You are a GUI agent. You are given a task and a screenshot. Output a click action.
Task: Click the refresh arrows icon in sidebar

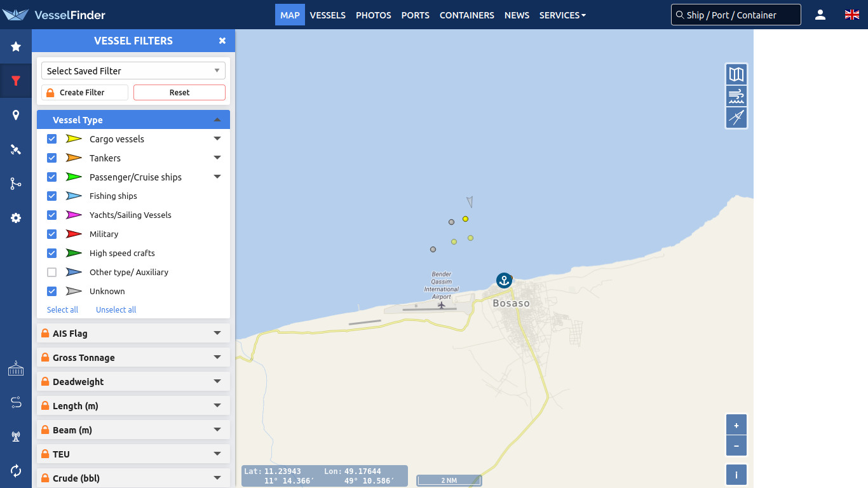(x=16, y=471)
